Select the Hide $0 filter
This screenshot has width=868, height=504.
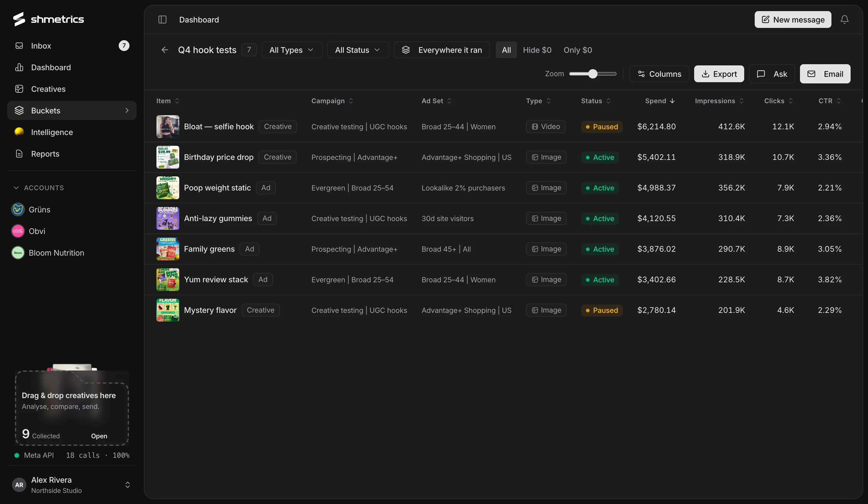(x=537, y=50)
